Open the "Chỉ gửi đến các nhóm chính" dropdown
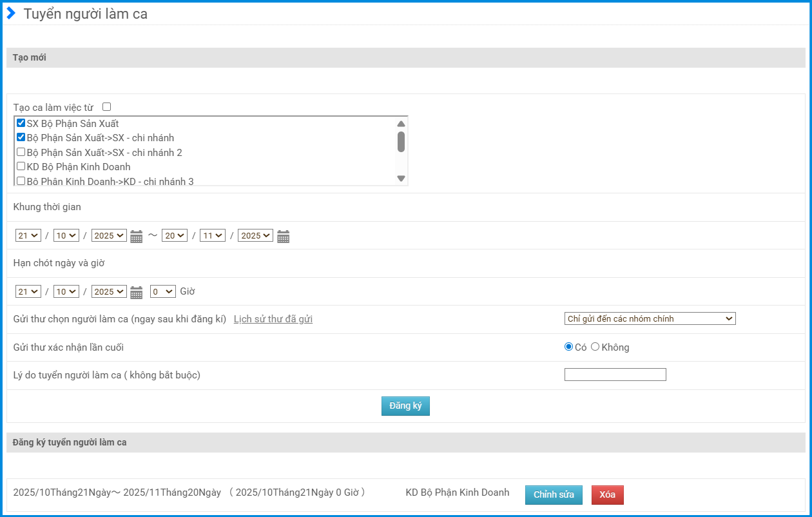 pyautogui.click(x=650, y=318)
